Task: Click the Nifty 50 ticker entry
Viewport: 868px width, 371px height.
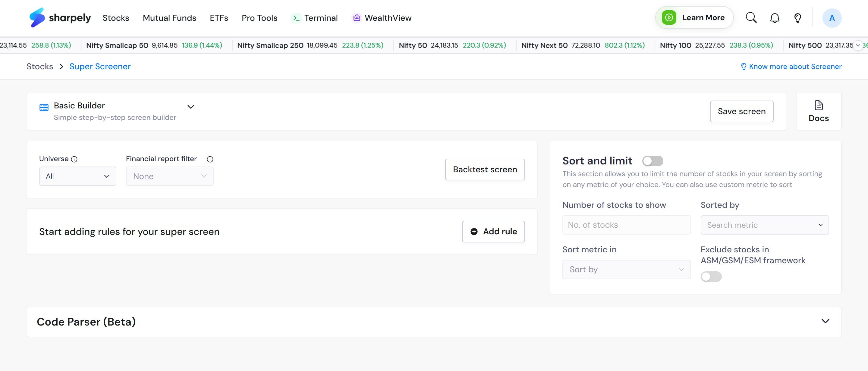Action: (x=452, y=45)
